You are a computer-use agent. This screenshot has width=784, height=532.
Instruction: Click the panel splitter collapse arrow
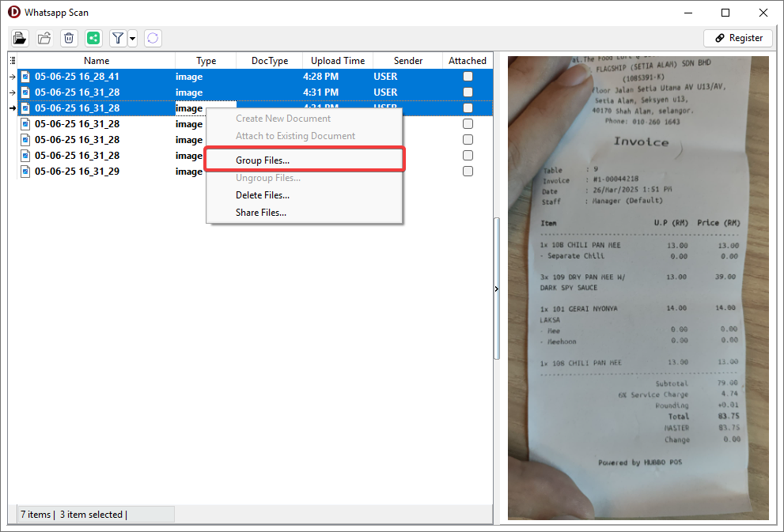497,289
